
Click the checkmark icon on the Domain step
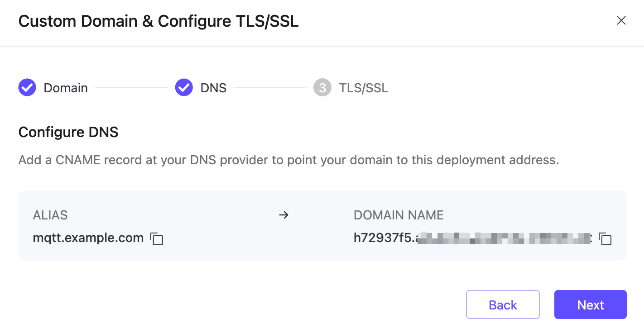click(x=27, y=87)
